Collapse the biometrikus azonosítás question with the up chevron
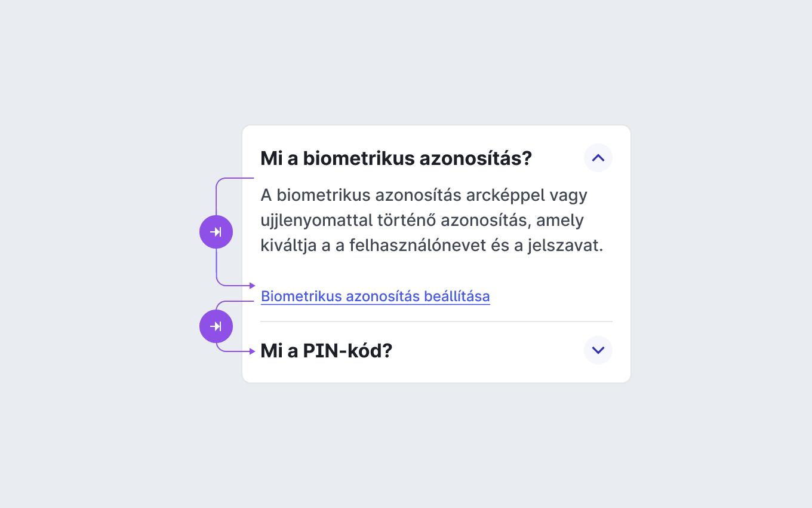This screenshot has height=508, width=812. pyautogui.click(x=598, y=158)
